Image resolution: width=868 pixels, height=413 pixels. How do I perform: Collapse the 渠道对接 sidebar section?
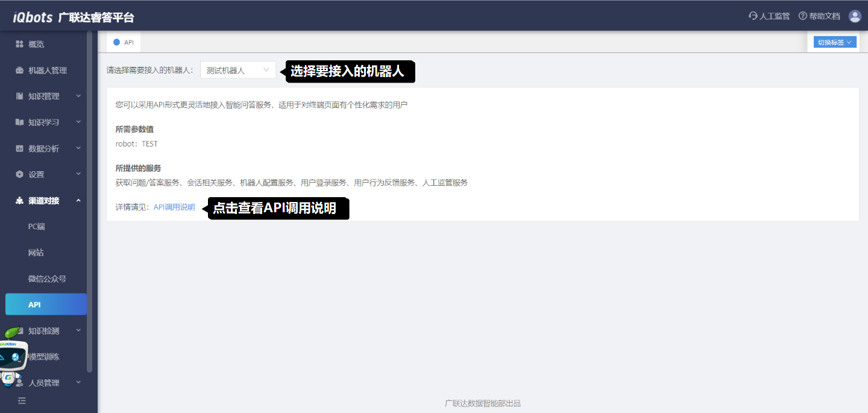click(48, 201)
